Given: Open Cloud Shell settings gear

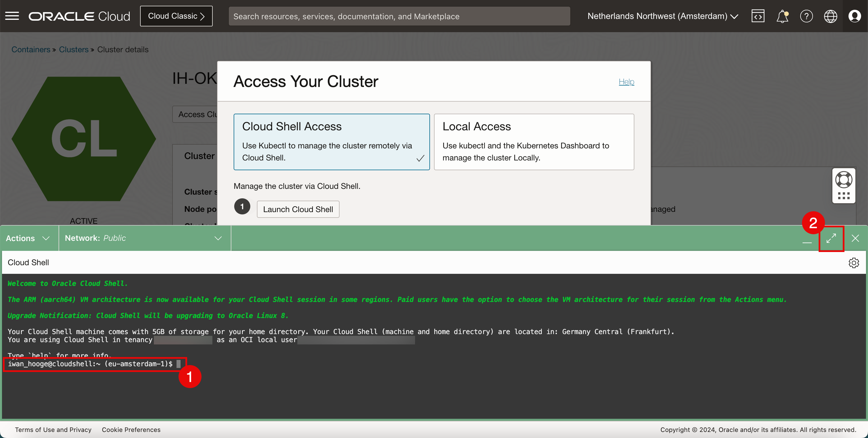Looking at the screenshot, I should click(854, 262).
